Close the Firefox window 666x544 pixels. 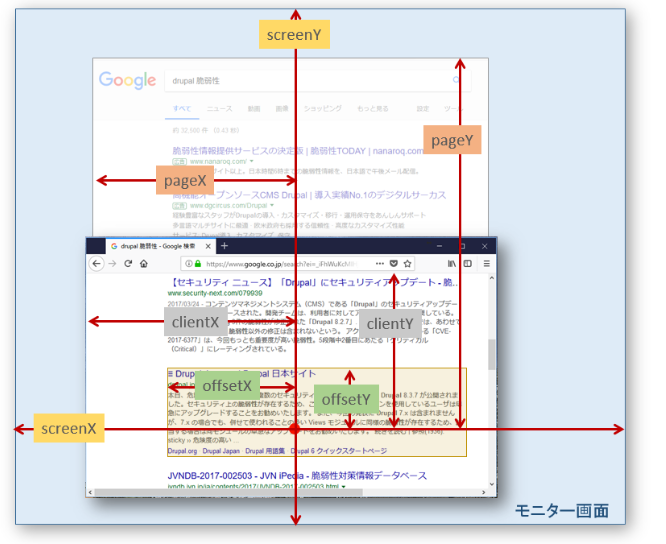coord(484,246)
